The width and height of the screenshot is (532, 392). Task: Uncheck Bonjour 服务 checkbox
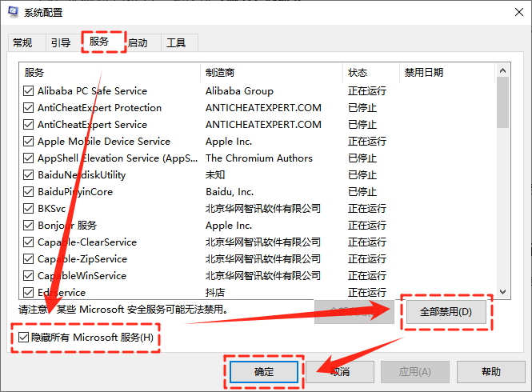[x=29, y=226]
